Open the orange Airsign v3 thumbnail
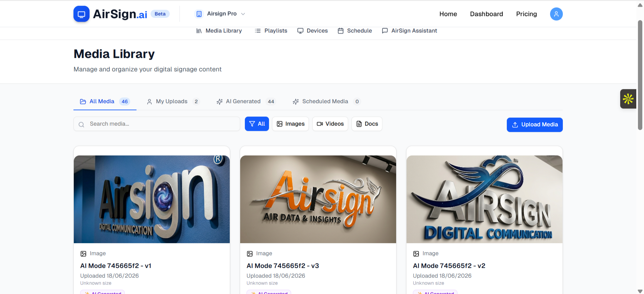The height and width of the screenshot is (294, 644). [318, 199]
